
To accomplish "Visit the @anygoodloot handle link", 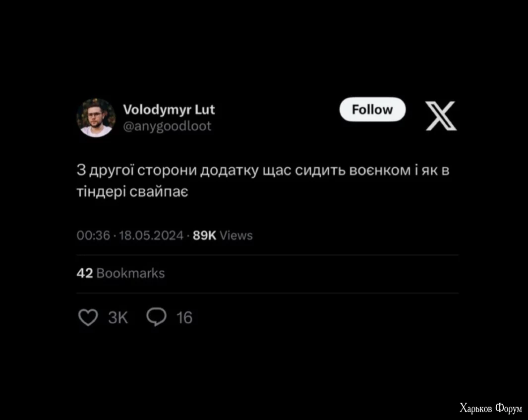I will pyautogui.click(x=167, y=126).
